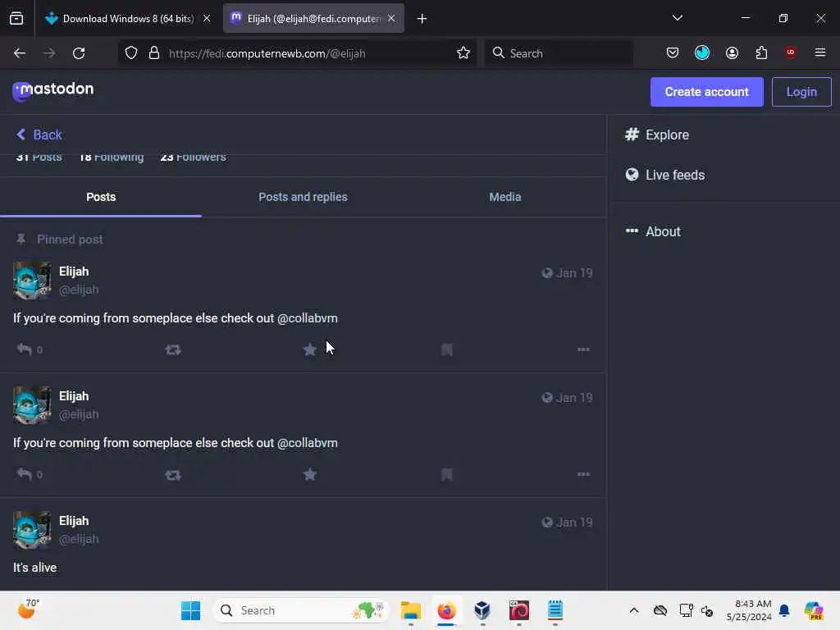Image resolution: width=840 pixels, height=630 pixels.
Task: Open extensions puzzle icon
Action: [x=761, y=52]
